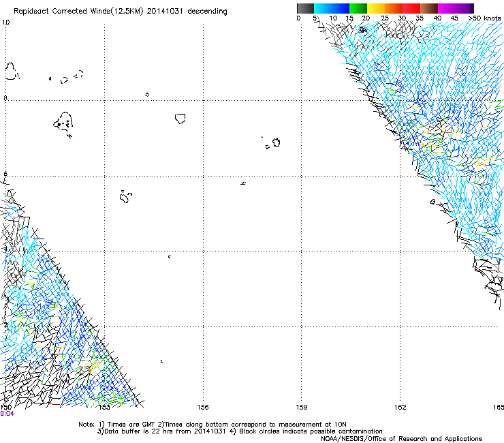This screenshot has height=443, width=504.
Task: Choose the magenta-purple 40–50 knots legend band
Action: [x=456, y=8]
